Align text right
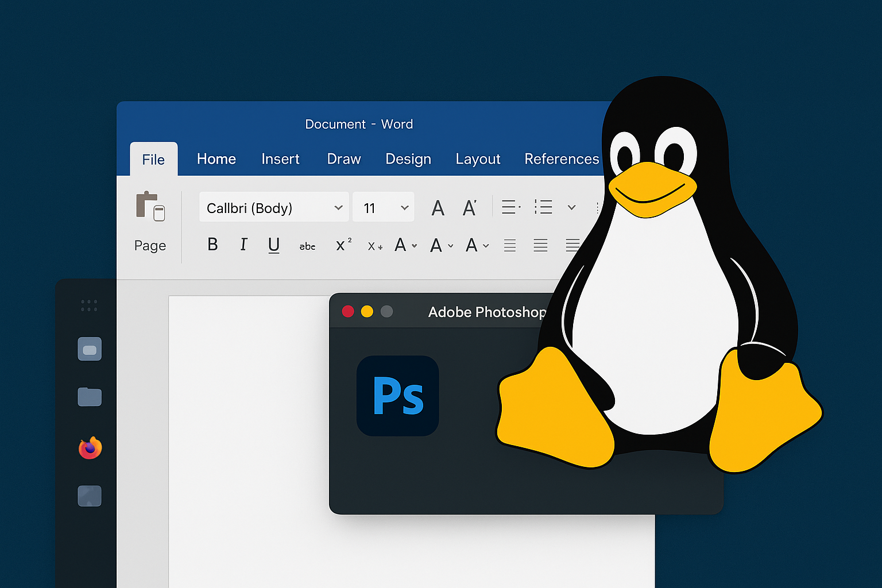Screen dimensions: 882x588 pos(572,245)
